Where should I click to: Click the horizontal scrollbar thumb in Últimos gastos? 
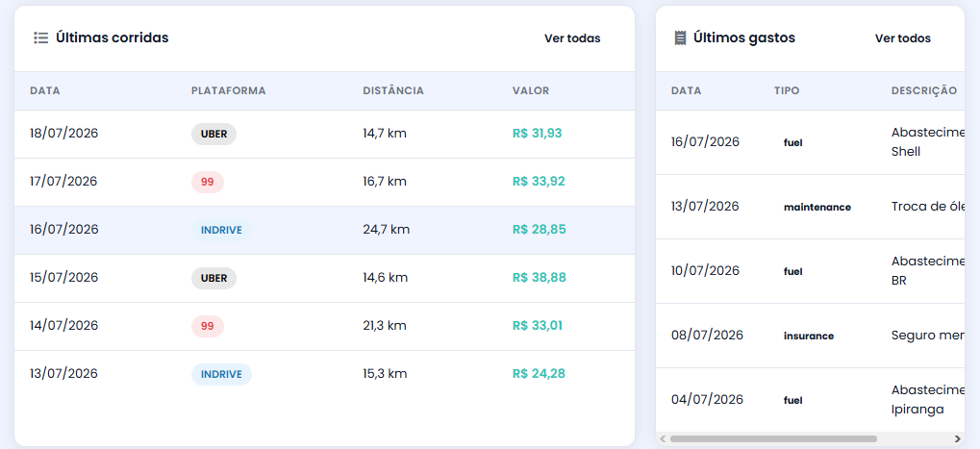pos(773,439)
